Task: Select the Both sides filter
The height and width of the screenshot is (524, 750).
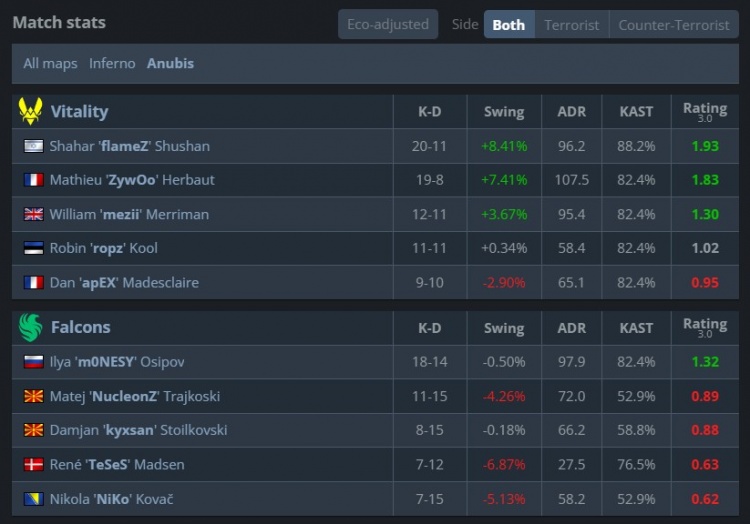Action: (x=508, y=24)
